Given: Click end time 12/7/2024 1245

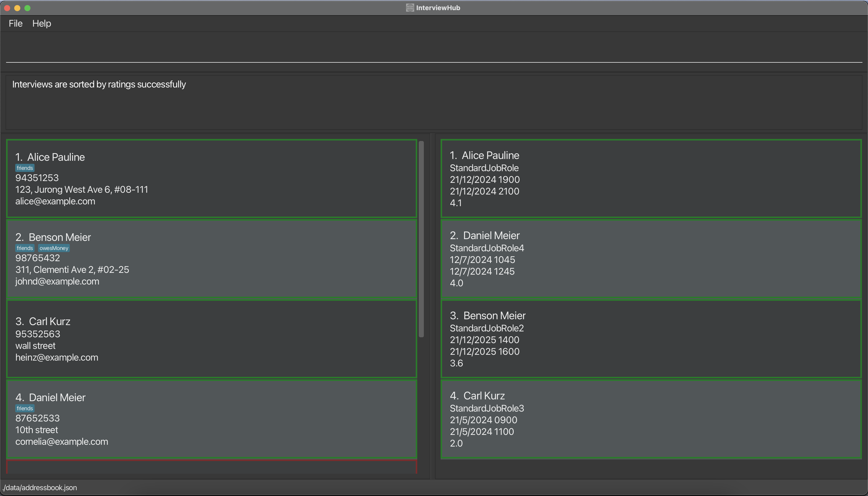Looking at the screenshot, I should click(482, 272).
